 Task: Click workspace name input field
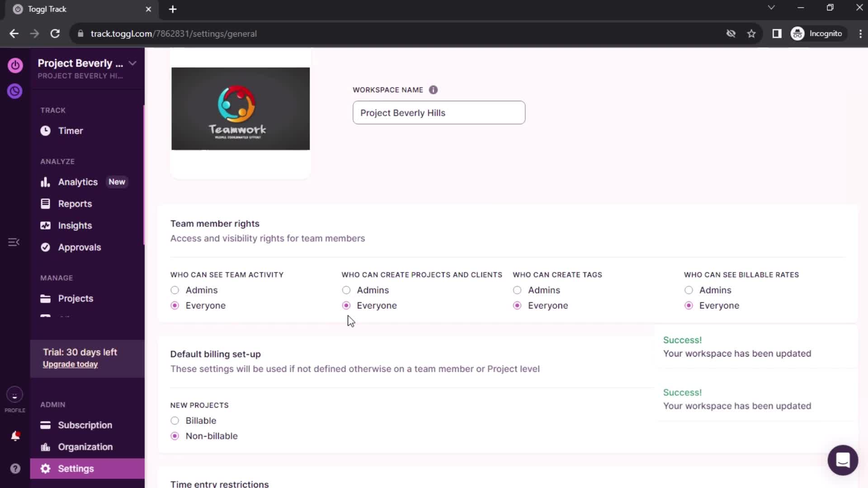(438, 113)
